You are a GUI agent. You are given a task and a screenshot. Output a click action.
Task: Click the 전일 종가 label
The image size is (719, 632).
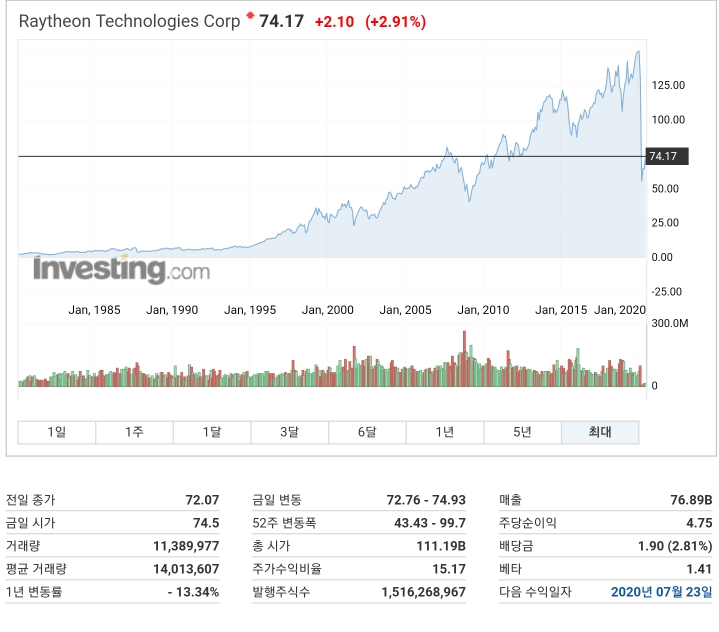pyautogui.click(x=30, y=499)
